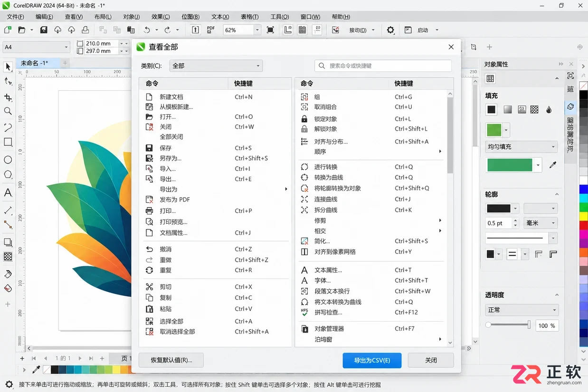The width and height of the screenshot is (588, 392).
Task: Click the Redo arrow in toolbar
Action: 167,30
